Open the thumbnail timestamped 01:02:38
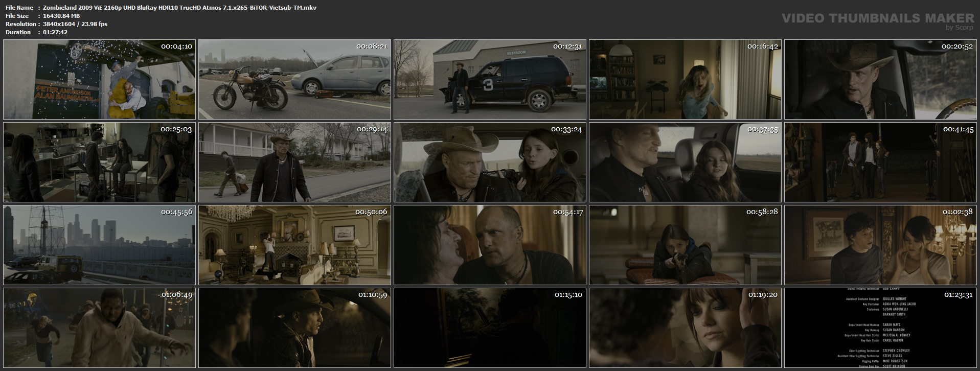The width and height of the screenshot is (980, 371). point(880,245)
